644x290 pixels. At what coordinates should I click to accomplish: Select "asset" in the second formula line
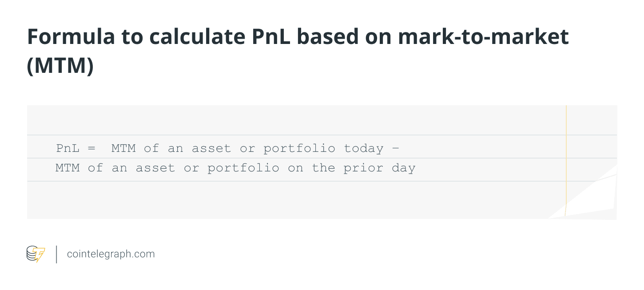(x=155, y=168)
